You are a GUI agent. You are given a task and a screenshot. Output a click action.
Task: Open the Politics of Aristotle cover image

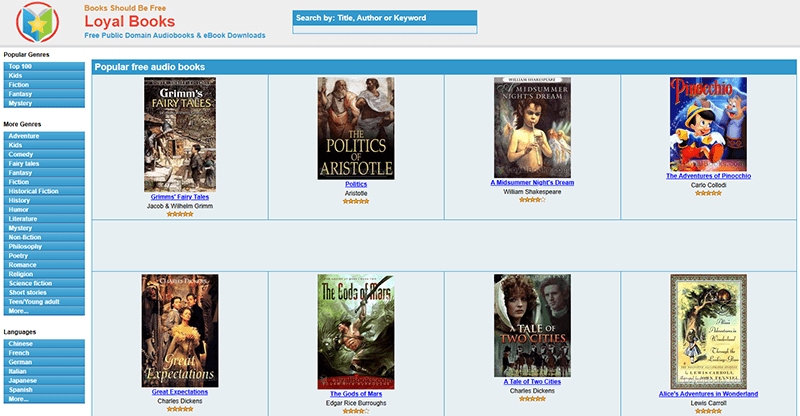pyautogui.click(x=356, y=128)
